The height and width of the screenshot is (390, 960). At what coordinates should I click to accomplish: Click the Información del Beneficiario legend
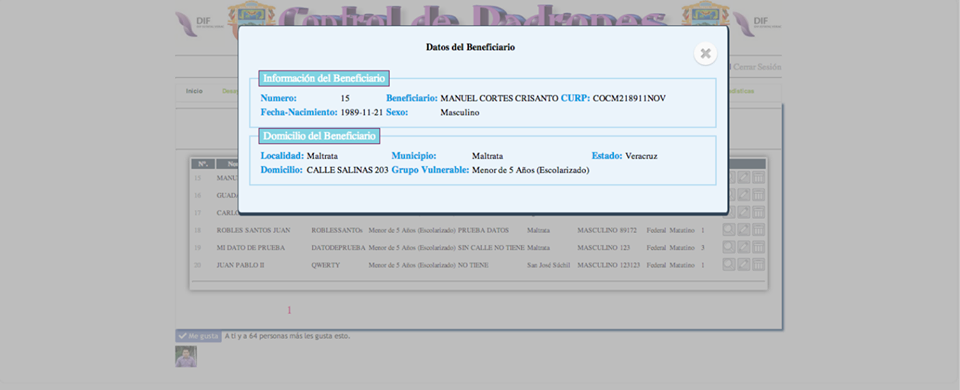click(324, 78)
